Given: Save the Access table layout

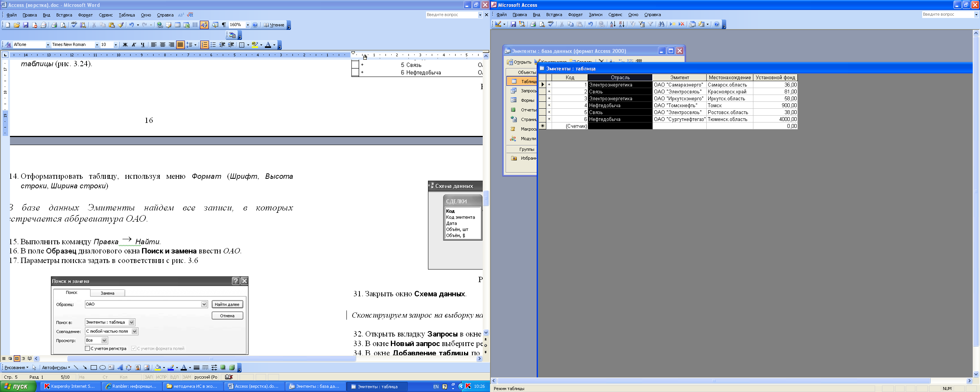Looking at the screenshot, I should coord(513,24).
